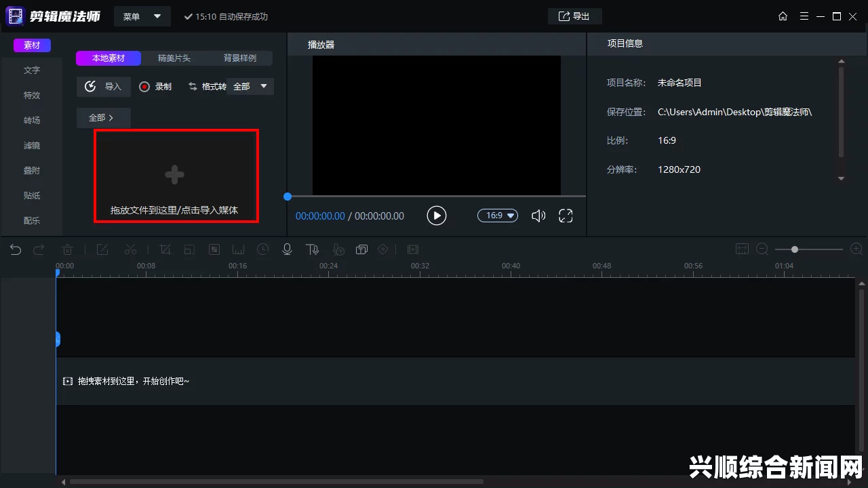The image size is (868, 488).
Task: Switch to the 本地素材 tab
Action: click(108, 58)
